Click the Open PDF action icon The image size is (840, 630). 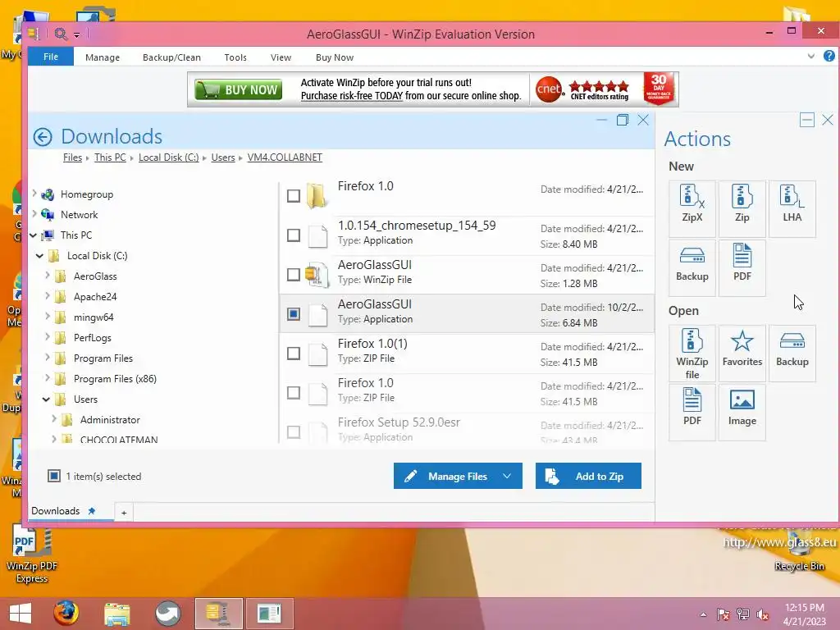[x=692, y=413]
